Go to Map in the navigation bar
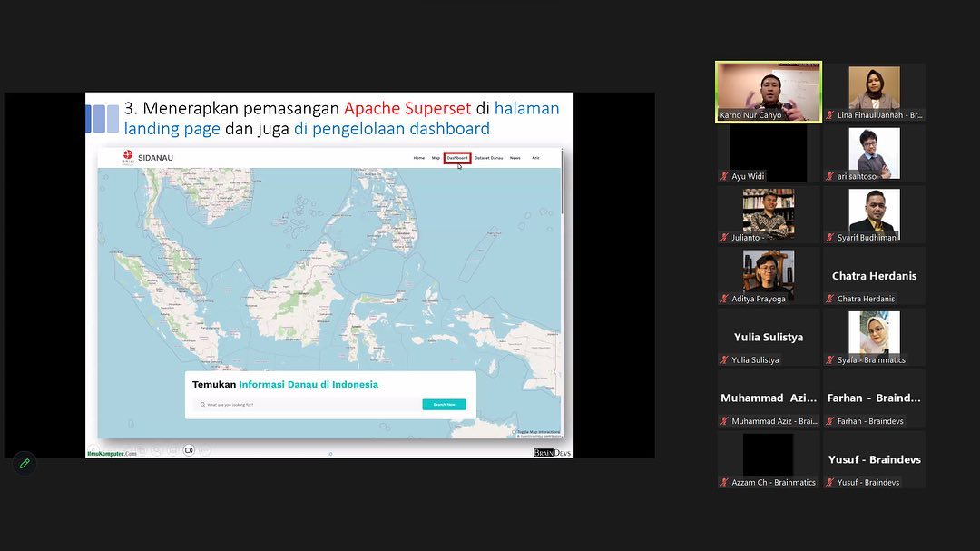 [436, 158]
